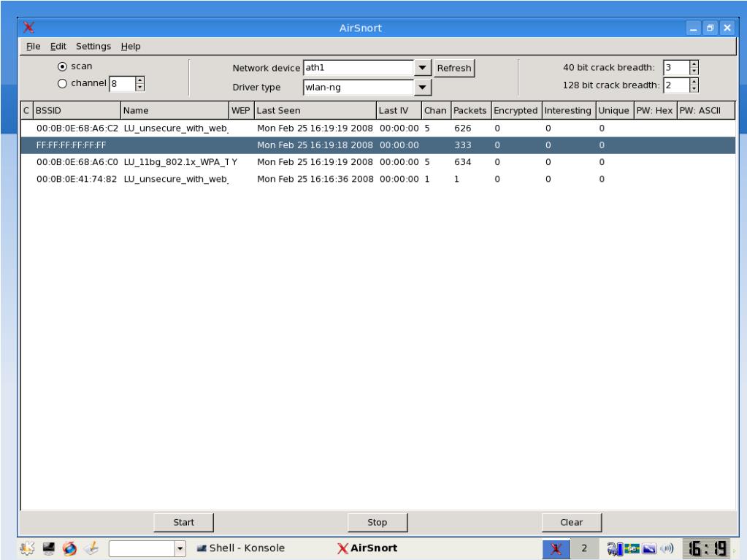The width and height of the screenshot is (747, 560).
Task: Switch to virtual desktop 2 pager
Action: tap(584, 548)
